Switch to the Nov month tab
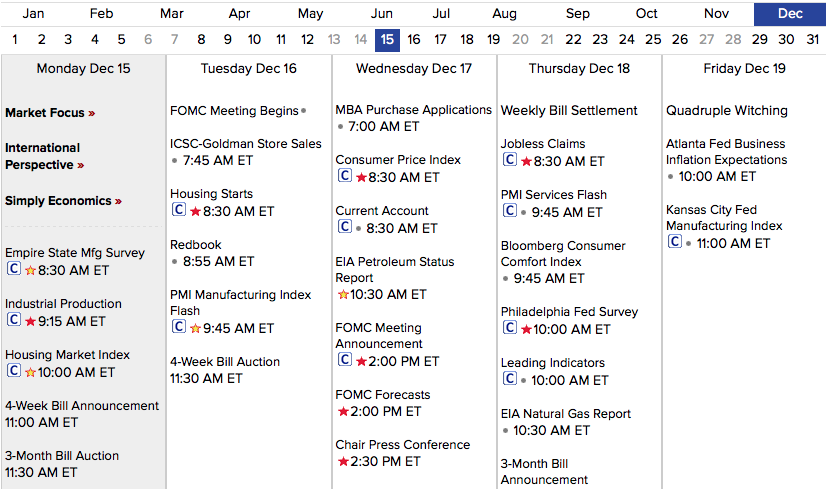The height and width of the screenshot is (489, 826). tap(716, 14)
